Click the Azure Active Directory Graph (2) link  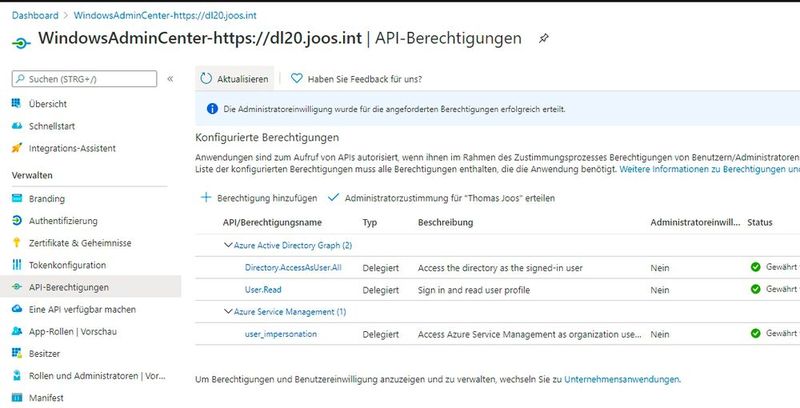click(293, 245)
